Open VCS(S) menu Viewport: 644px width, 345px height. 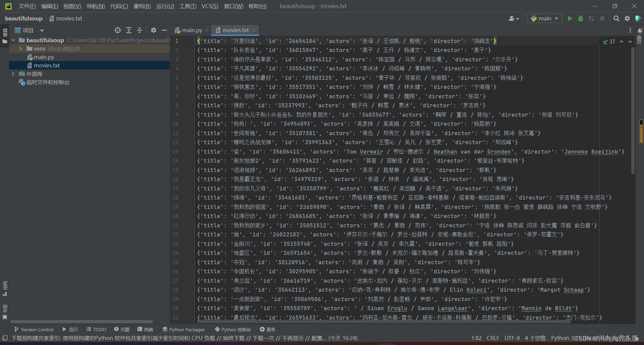point(210,6)
